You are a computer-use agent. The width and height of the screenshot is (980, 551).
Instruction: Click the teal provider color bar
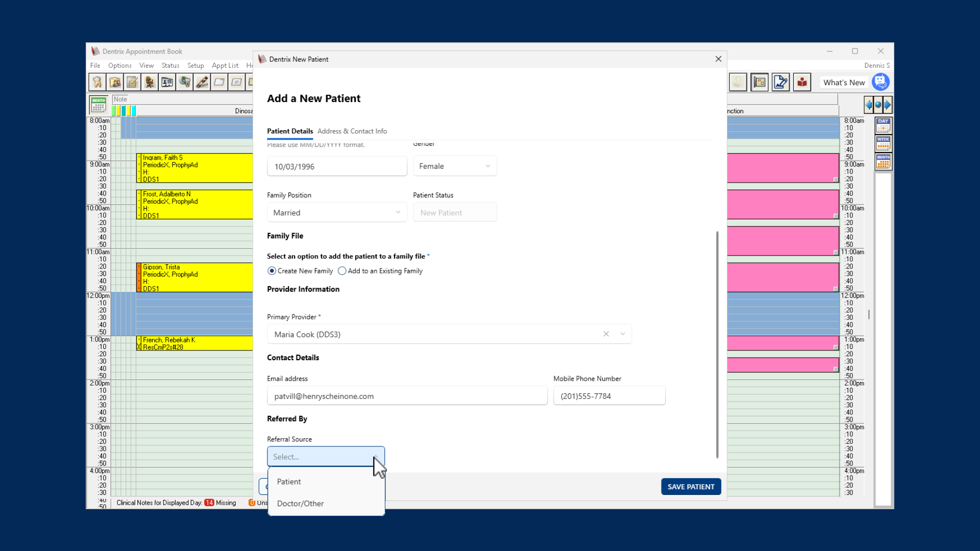124,111
